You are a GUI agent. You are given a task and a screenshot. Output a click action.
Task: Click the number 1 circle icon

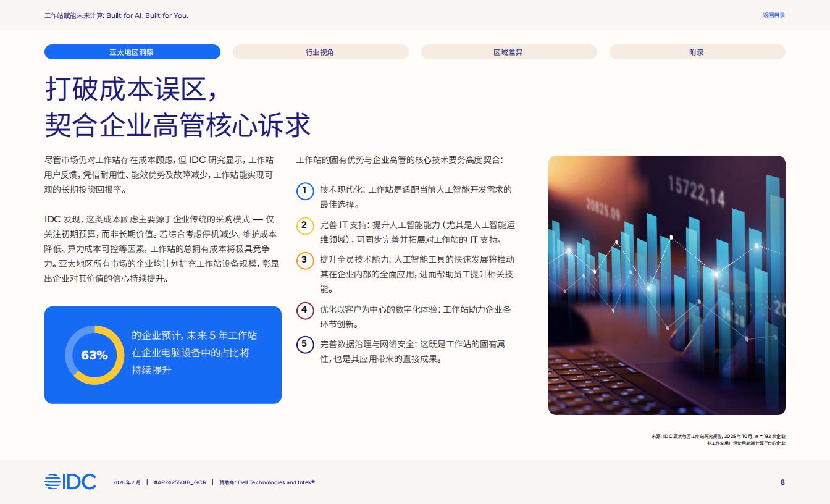(x=305, y=190)
